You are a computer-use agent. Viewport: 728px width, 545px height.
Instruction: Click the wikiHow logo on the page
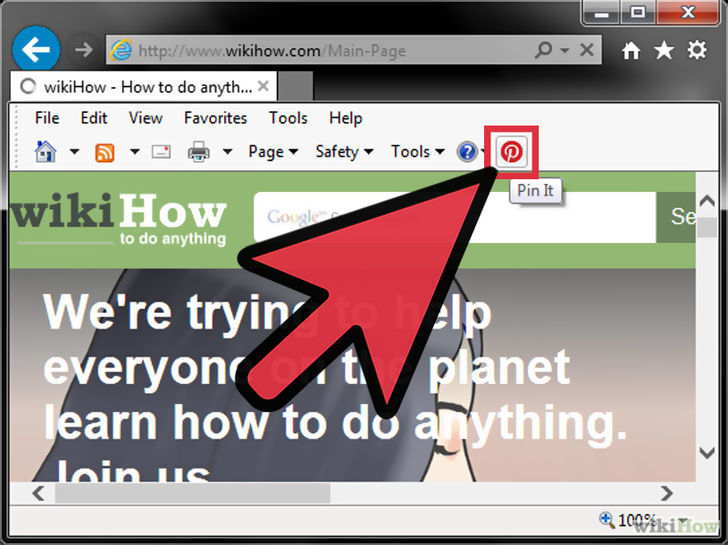tap(118, 219)
